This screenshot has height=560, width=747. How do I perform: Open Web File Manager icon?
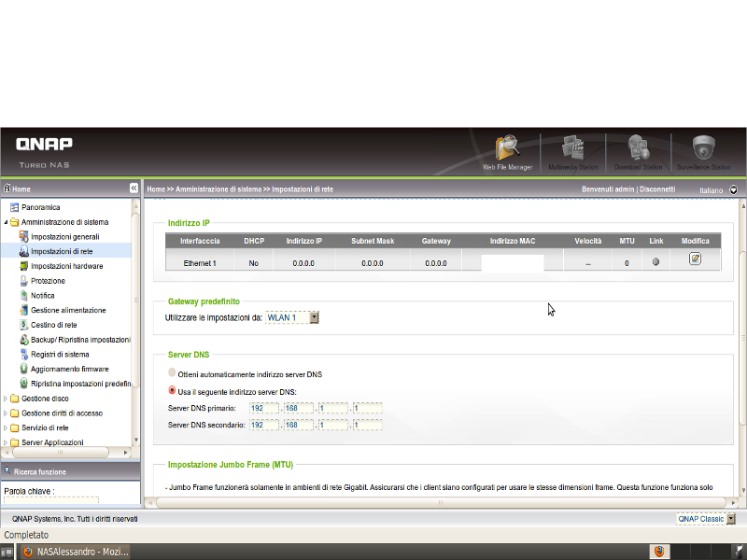pos(507,149)
